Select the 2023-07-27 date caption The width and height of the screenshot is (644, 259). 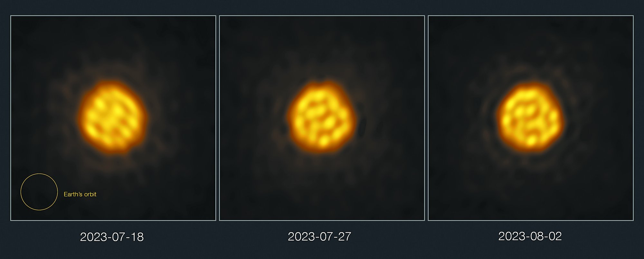(x=319, y=236)
